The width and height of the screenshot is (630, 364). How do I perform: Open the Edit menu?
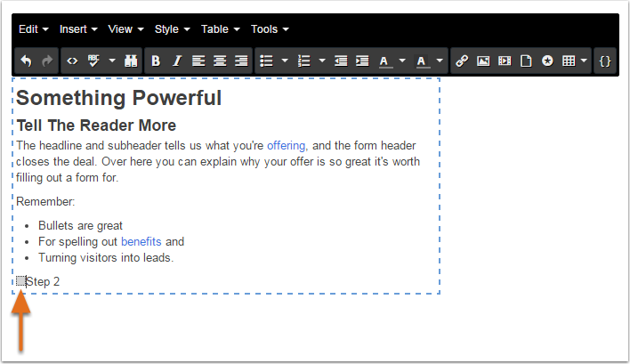pos(34,29)
